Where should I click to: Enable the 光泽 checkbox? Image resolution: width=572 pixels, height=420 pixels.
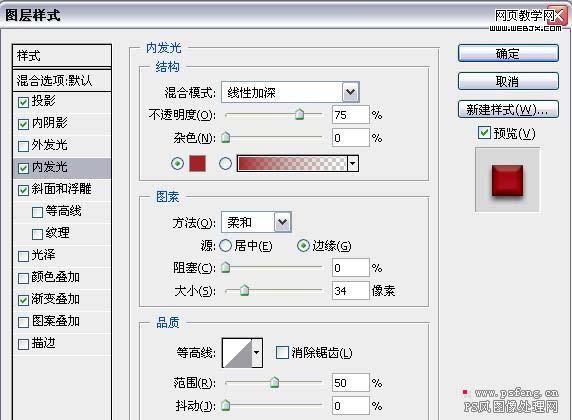23,256
